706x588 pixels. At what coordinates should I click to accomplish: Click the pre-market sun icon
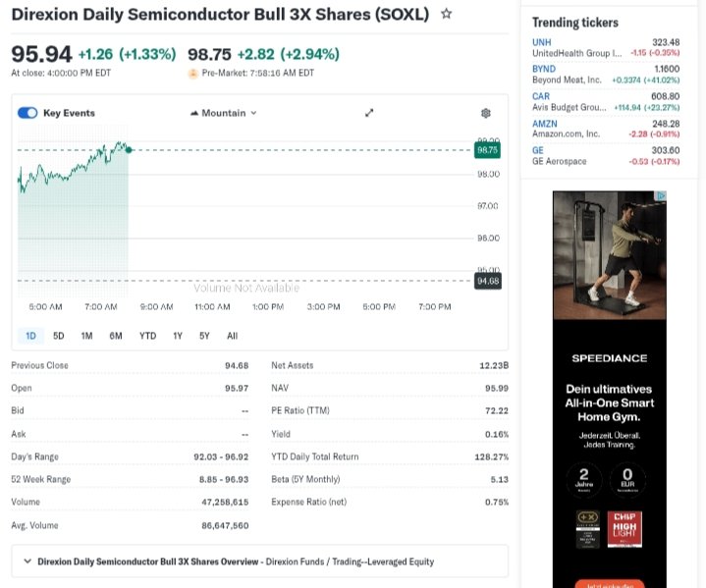pos(193,73)
